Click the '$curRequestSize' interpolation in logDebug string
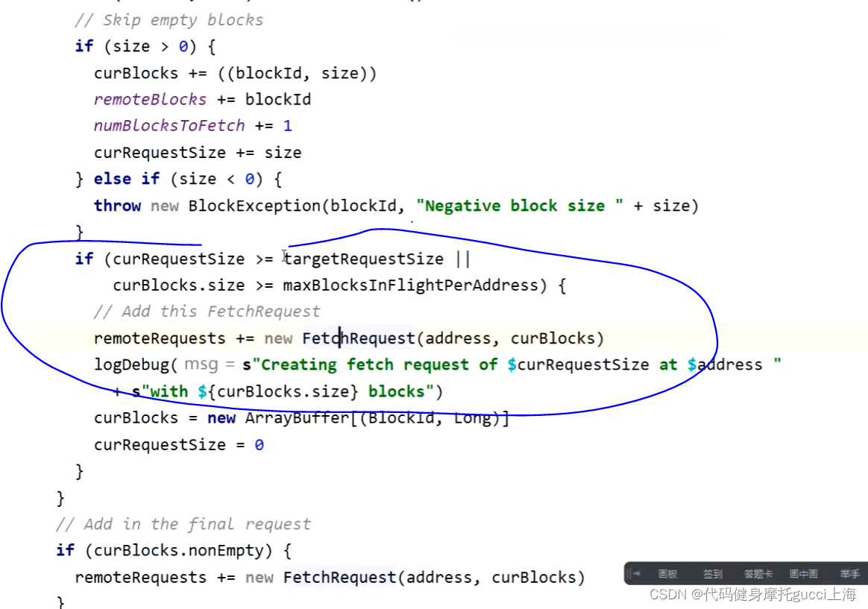 click(x=578, y=365)
